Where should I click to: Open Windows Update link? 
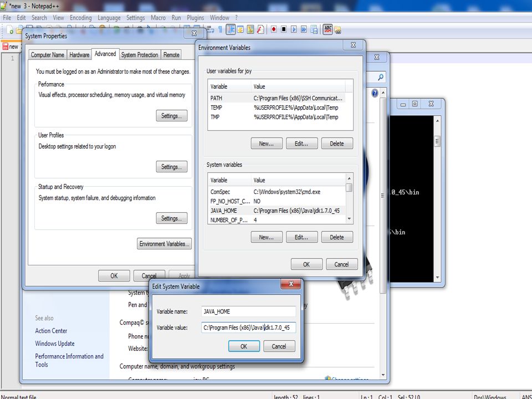pos(55,344)
